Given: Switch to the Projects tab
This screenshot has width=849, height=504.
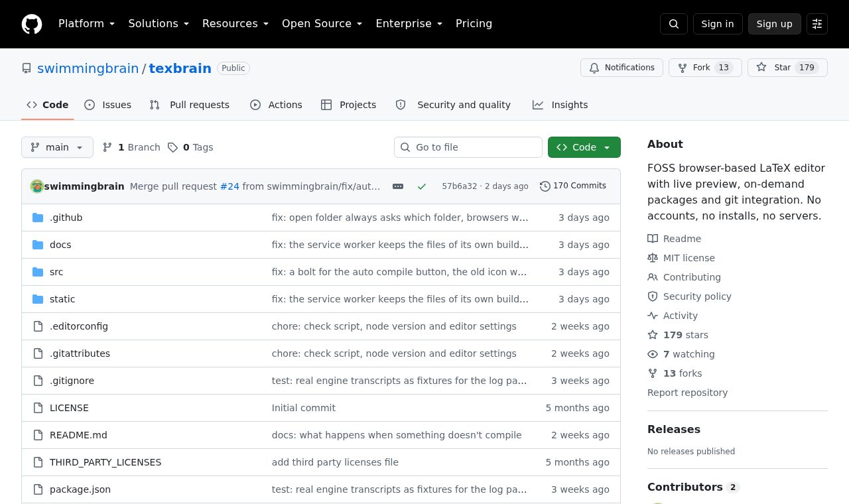Looking at the screenshot, I should point(349,105).
